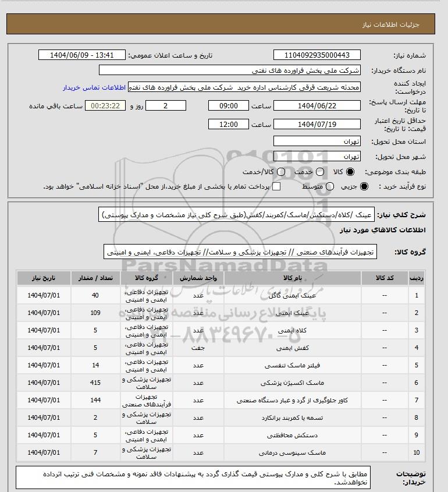Image resolution: width=448 pixels, height=492 pixels.
Task: Select the کالا radio button
Action: click(x=350, y=172)
